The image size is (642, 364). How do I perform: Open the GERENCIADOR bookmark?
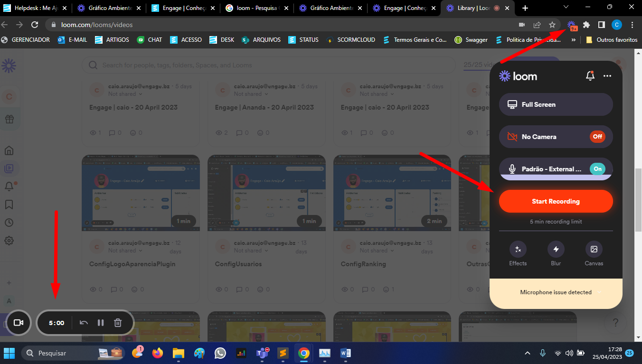(x=26, y=40)
